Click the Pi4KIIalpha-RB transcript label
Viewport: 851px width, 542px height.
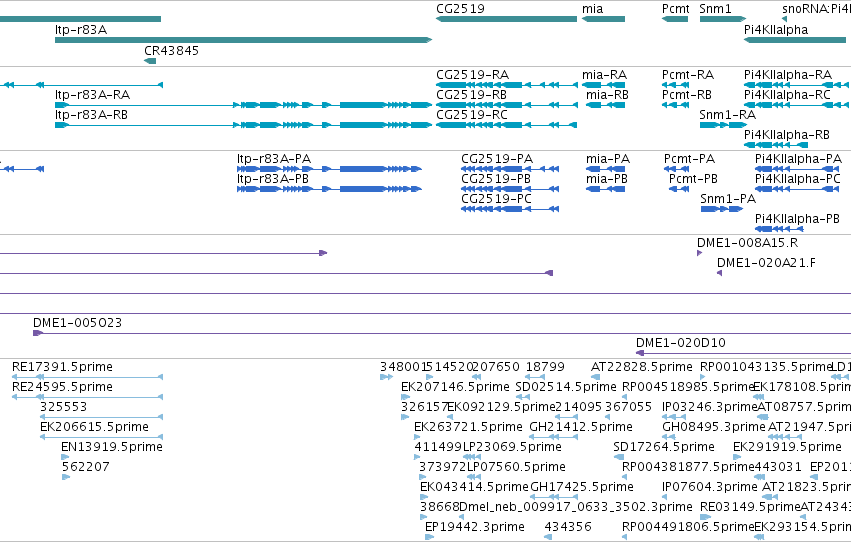click(786, 135)
